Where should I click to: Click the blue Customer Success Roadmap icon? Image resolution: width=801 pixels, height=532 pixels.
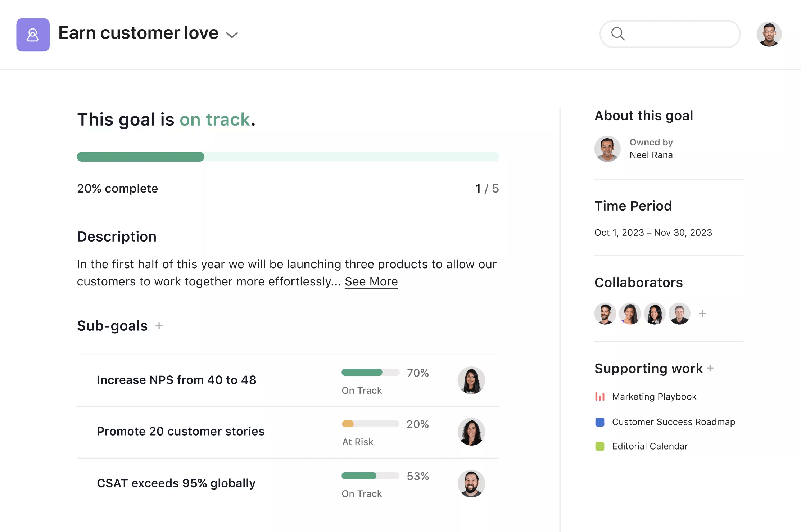click(x=600, y=421)
